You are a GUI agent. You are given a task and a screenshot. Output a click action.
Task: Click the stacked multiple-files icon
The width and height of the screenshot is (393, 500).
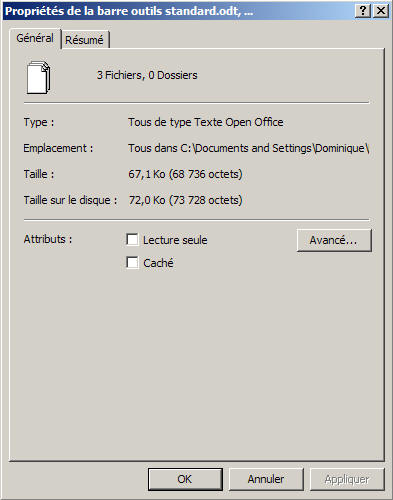pos(38,78)
